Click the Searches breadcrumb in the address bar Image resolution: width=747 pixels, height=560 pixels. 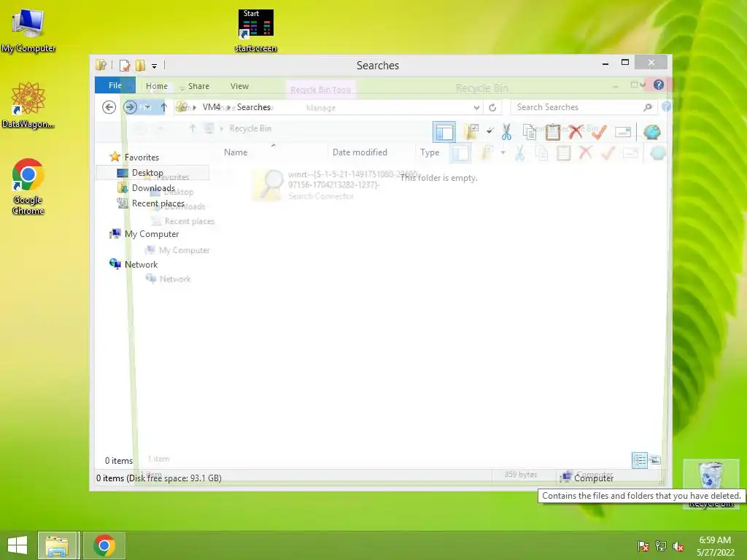[x=254, y=107]
